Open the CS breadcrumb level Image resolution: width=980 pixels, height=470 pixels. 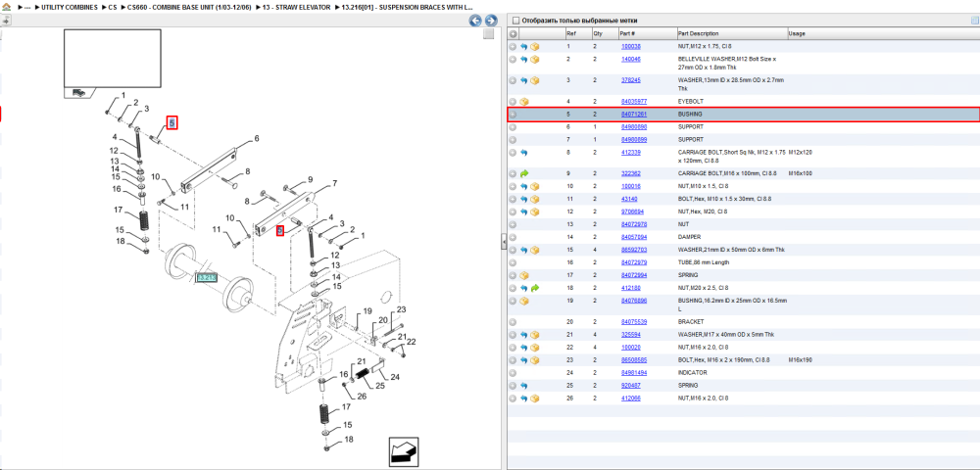(x=113, y=7)
